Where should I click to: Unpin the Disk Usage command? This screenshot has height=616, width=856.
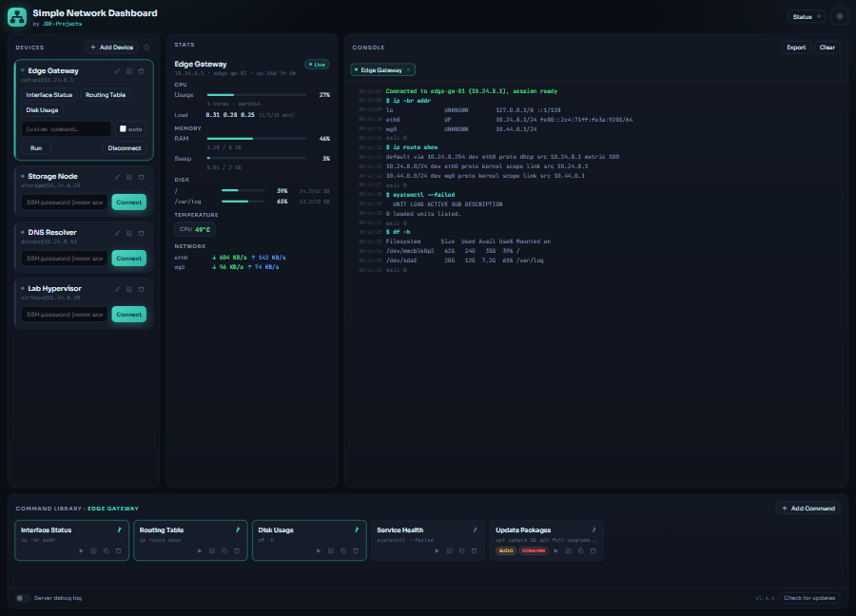pos(357,529)
